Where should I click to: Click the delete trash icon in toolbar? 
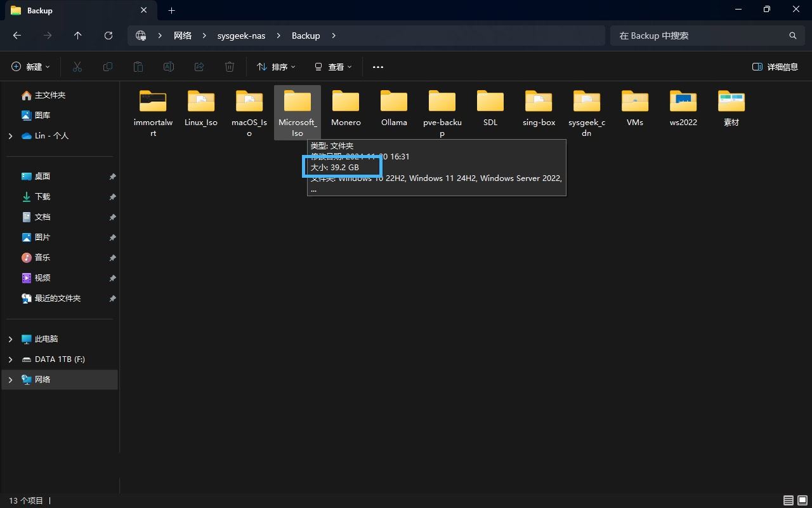coord(230,67)
